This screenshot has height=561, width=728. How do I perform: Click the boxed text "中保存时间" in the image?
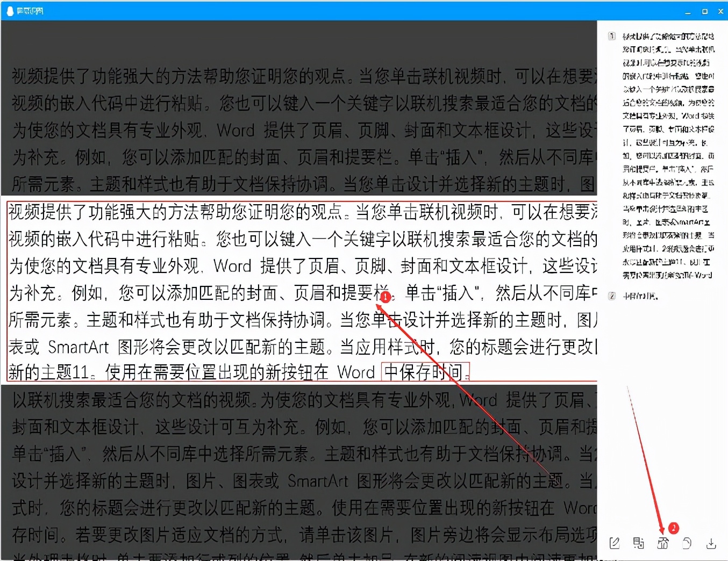click(425, 372)
